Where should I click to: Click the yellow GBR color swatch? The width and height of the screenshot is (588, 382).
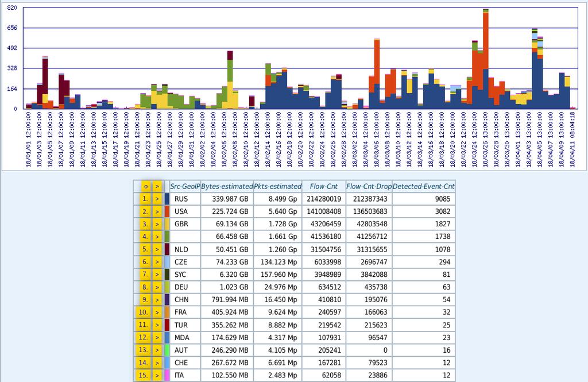[x=167, y=224]
